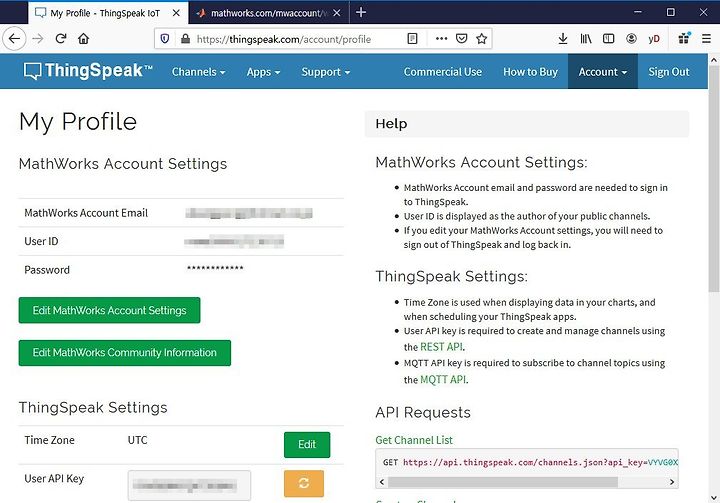Click the Help panel heading
The width and height of the screenshot is (720, 503).
(x=391, y=124)
